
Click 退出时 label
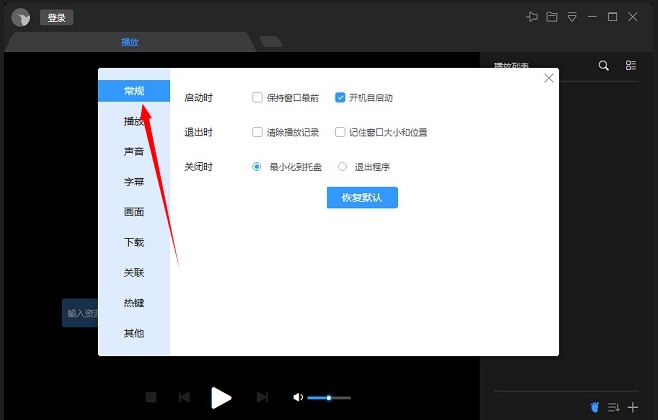point(198,132)
